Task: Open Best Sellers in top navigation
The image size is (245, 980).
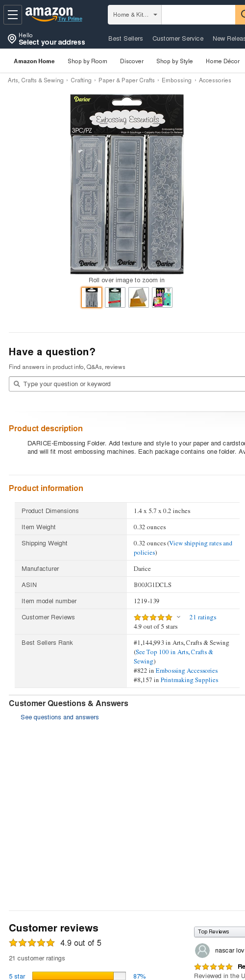Action: 125,38
